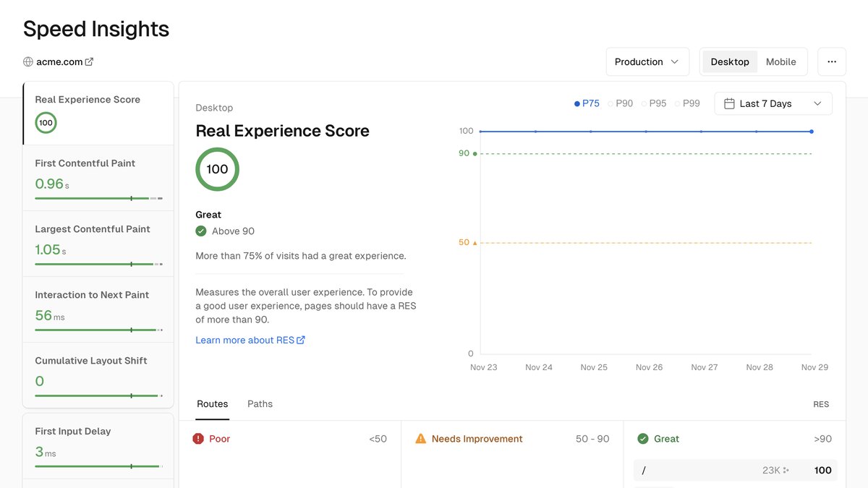Click the 0.96 s First Contentful Paint value

[52, 184]
